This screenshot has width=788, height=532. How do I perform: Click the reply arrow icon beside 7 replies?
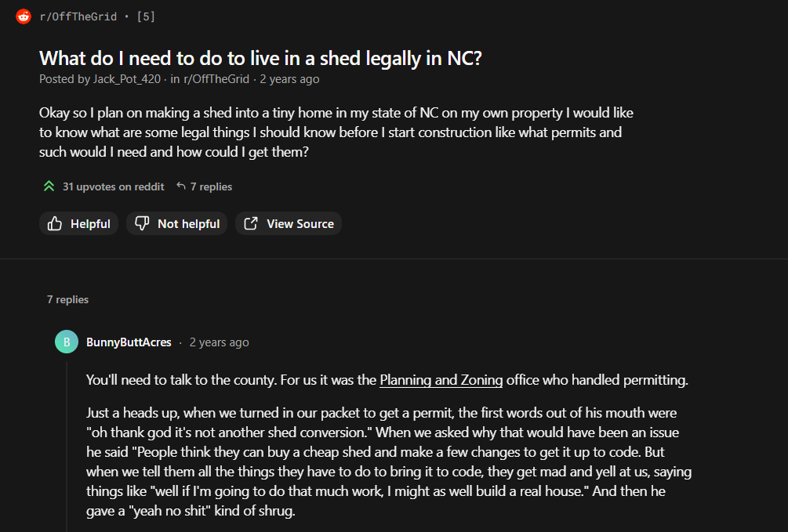[180, 186]
